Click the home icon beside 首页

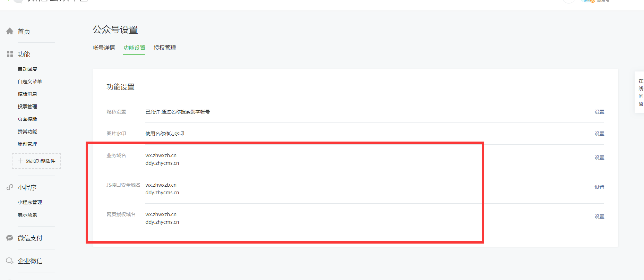coord(10,31)
